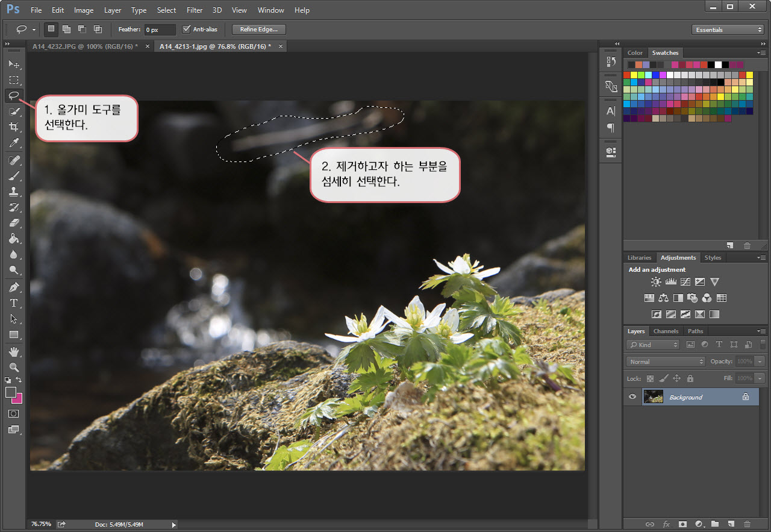Toggle lock image pixels

pos(663,378)
